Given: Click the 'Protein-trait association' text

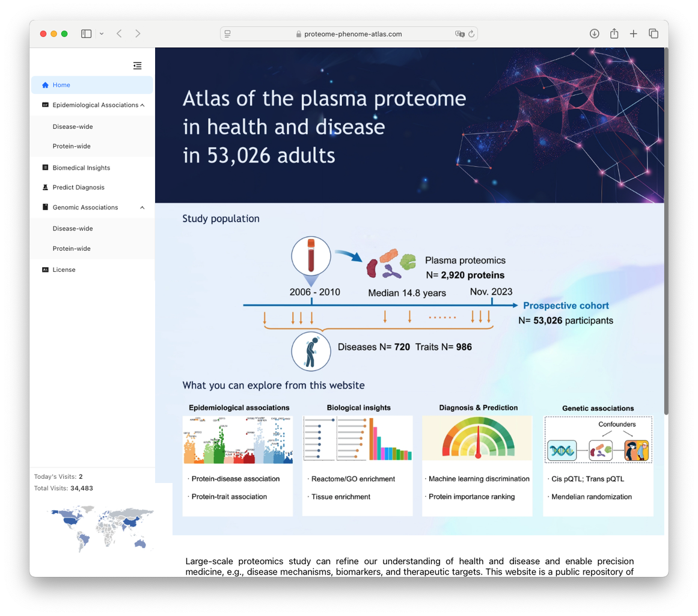Looking at the screenshot, I should click(x=229, y=497).
